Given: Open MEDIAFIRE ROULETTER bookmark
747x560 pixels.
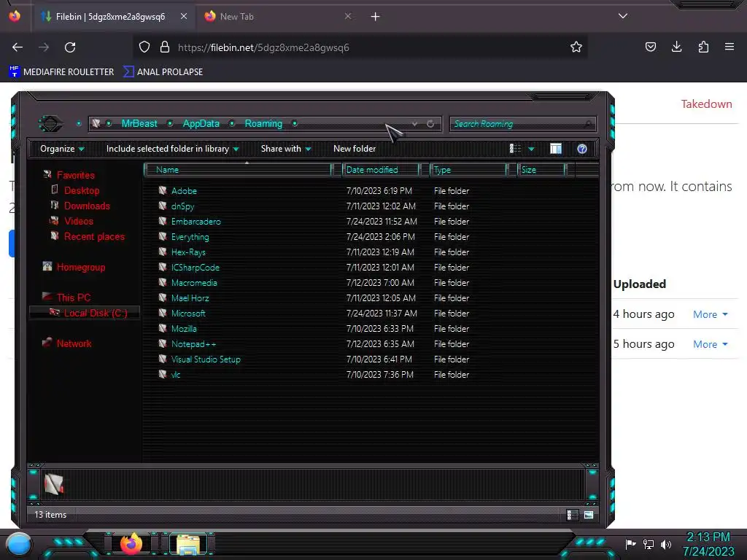Looking at the screenshot, I should [x=61, y=72].
